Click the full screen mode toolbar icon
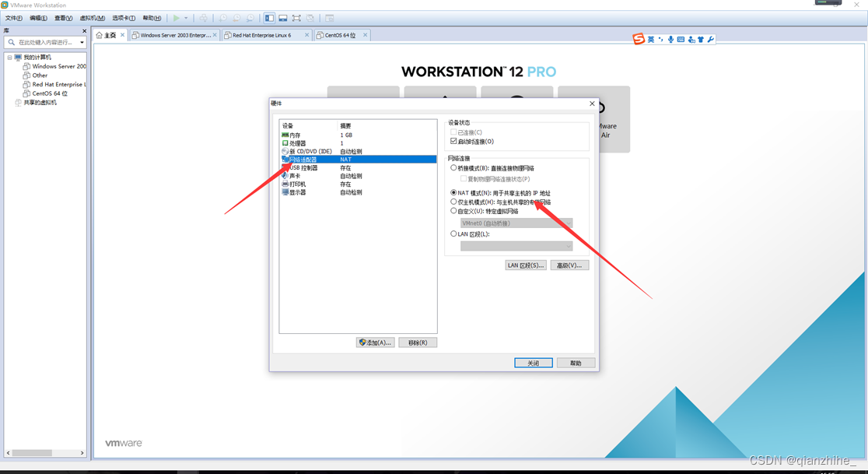Image resolution: width=868 pixels, height=474 pixels. click(296, 18)
